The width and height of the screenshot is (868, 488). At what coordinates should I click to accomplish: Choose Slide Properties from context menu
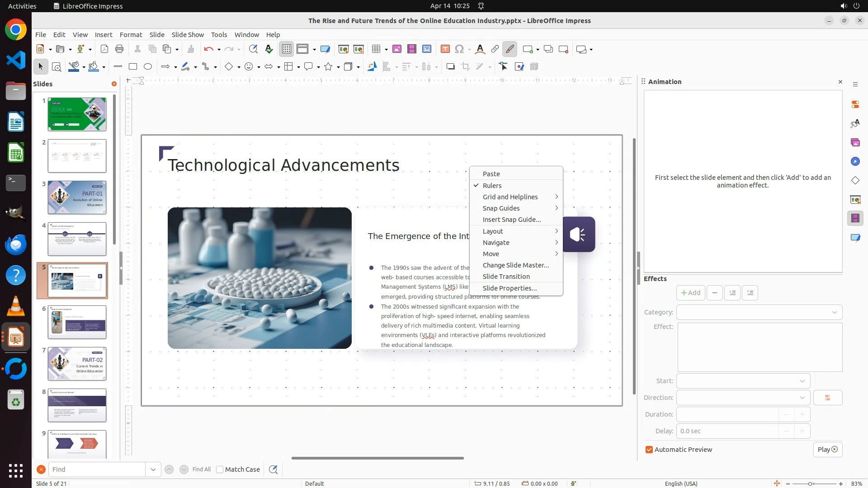coord(509,288)
